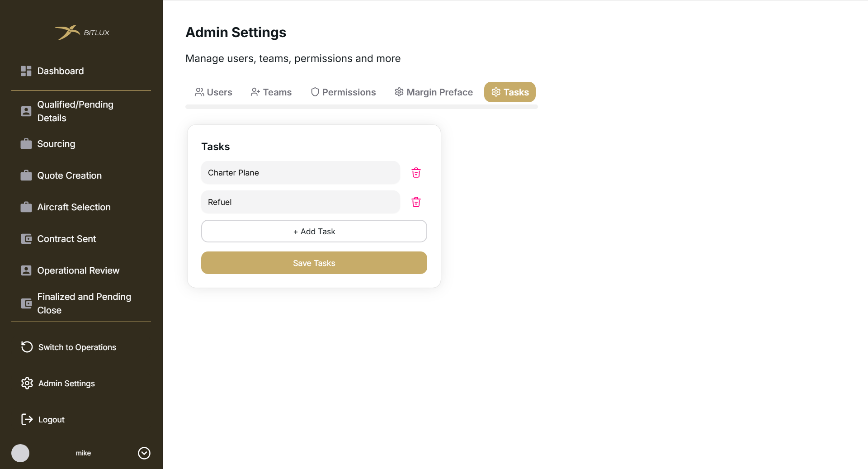Screen dimensions: 868x469
Task: Switch to the Users tab
Action: pyautogui.click(x=213, y=92)
